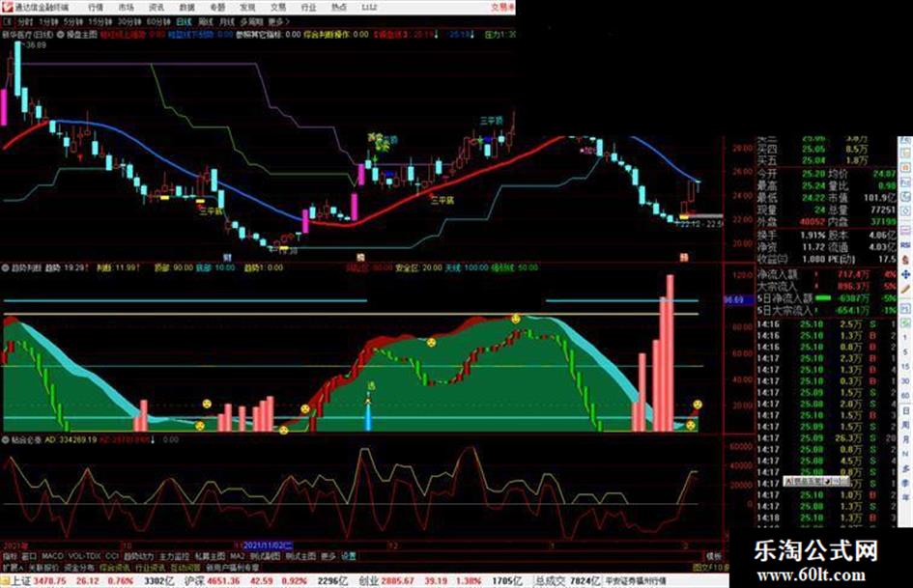Switch chart to 60分钟 period
This screenshot has width=913, height=588.
click(x=158, y=21)
